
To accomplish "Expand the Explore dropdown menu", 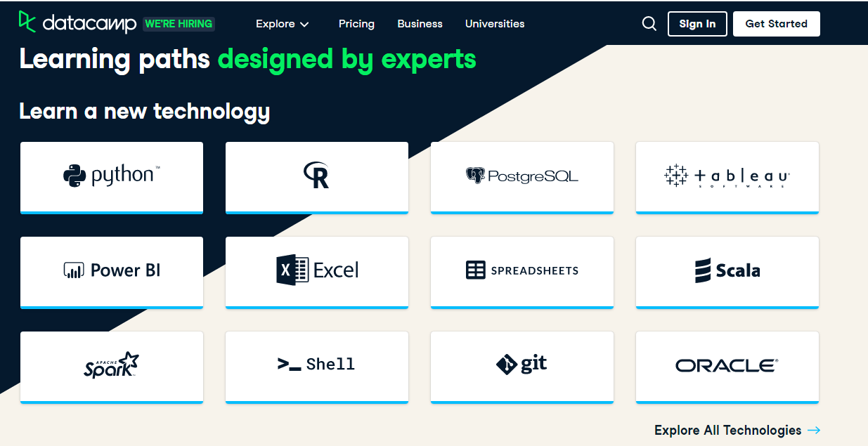I will (283, 24).
